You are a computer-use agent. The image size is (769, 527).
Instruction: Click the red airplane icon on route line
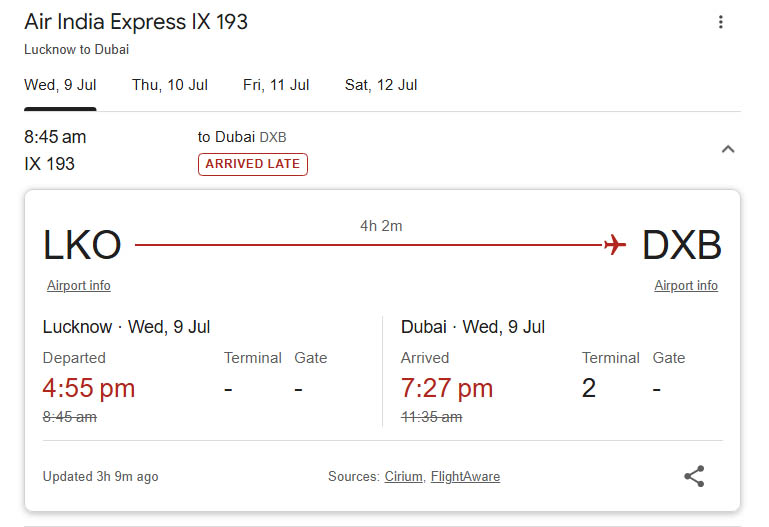tap(615, 244)
